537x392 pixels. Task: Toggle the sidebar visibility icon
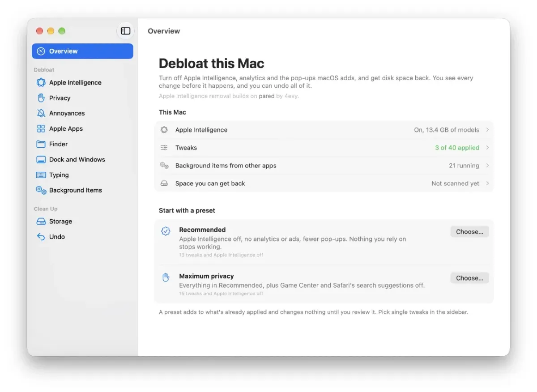pos(126,31)
